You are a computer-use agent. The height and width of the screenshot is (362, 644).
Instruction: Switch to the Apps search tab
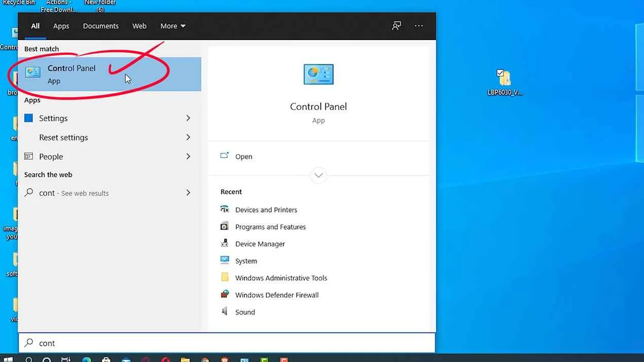(61, 26)
